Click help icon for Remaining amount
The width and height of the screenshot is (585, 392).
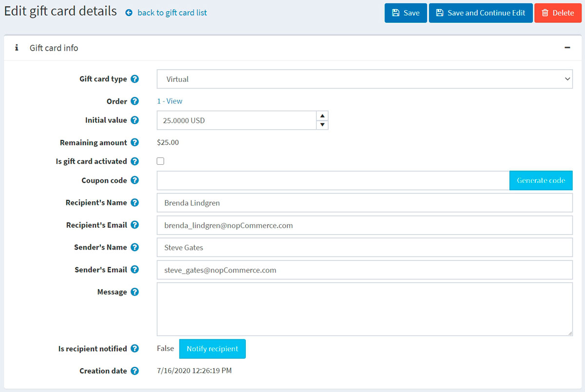point(135,143)
